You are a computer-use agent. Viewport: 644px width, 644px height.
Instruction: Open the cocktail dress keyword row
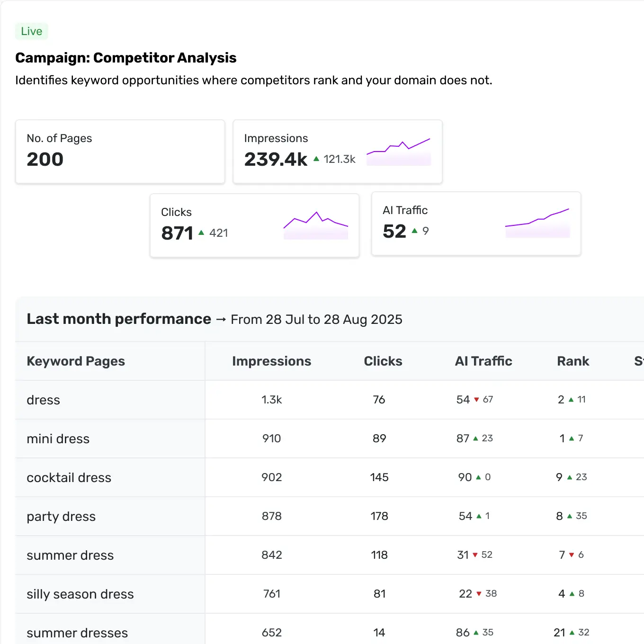(69, 478)
